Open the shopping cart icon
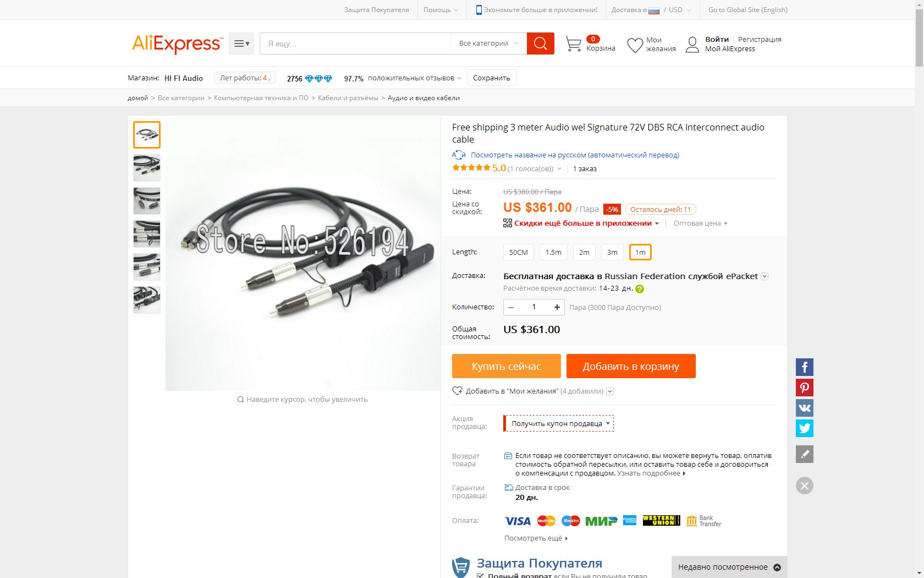The height and width of the screenshot is (578, 924). pyautogui.click(x=573, y=44)
